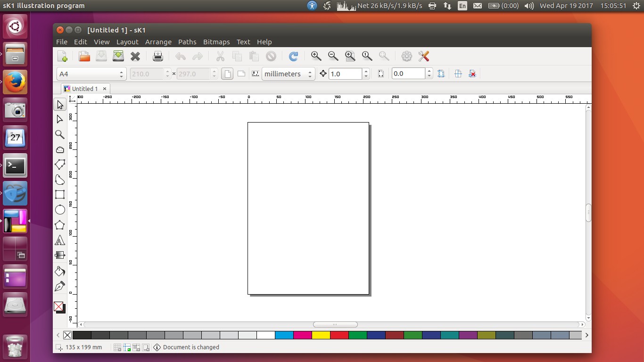Switch page to landscape orientation
644x362 pixels.
241,74
